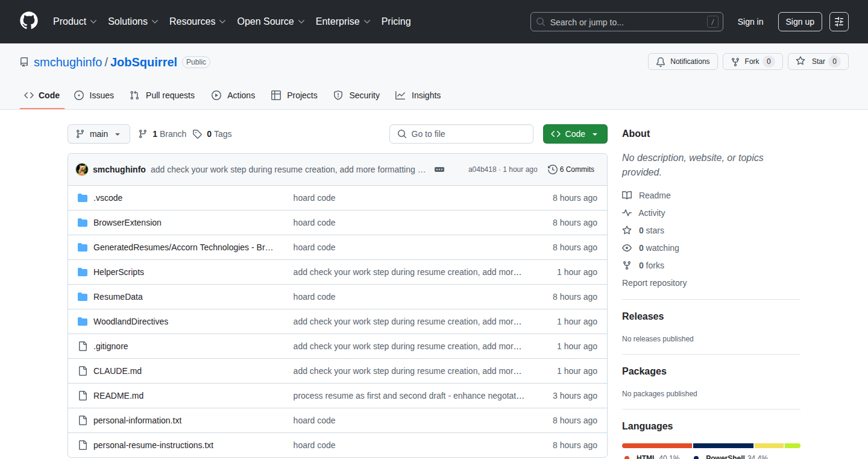868x459 pixels.
Task: Click the ResumeData folder icon
Action: [83, 297]
